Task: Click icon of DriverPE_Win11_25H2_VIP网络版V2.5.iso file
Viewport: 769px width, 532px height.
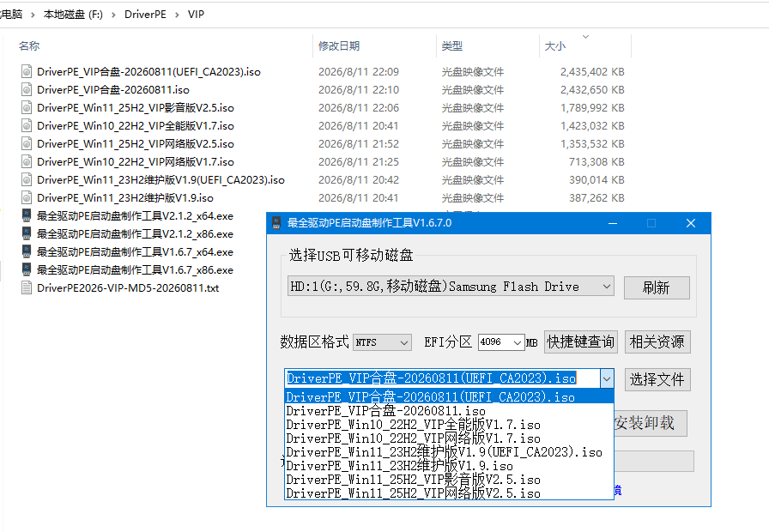Action: 27,143
